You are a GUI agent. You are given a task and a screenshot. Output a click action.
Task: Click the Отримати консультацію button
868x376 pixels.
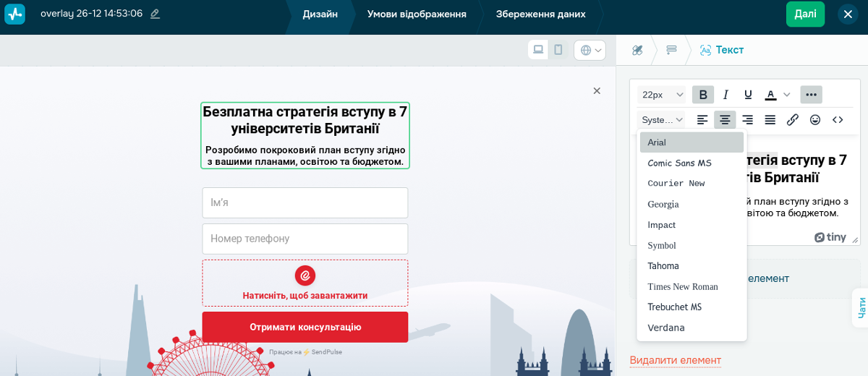[x=305, y=327]
